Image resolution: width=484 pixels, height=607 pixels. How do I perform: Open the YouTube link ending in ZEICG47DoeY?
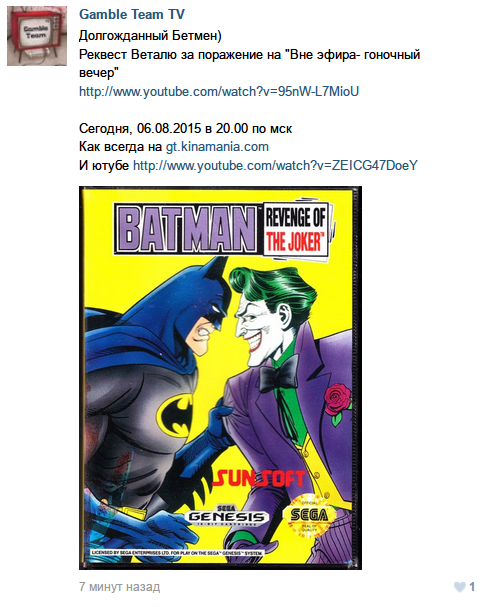click(x=275, y=165)
